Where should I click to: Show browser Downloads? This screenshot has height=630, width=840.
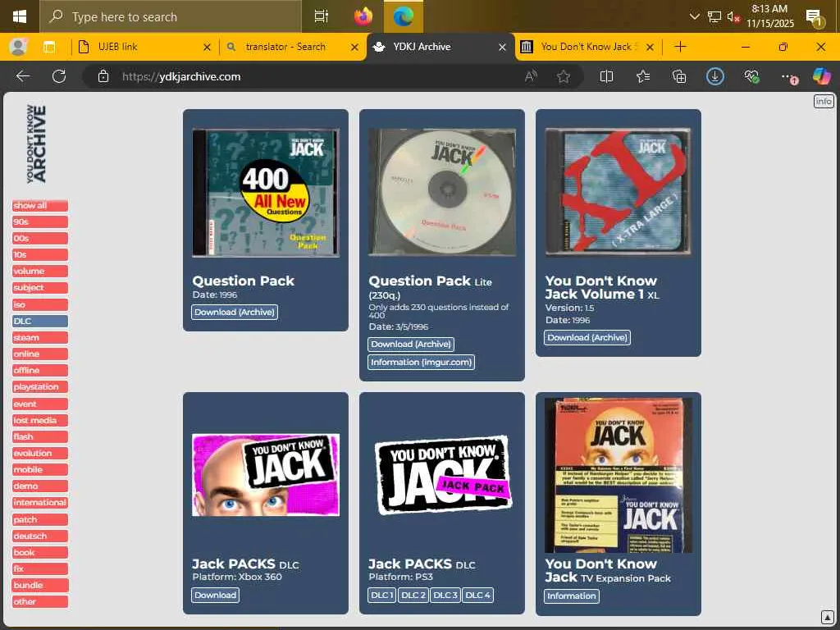715,76
